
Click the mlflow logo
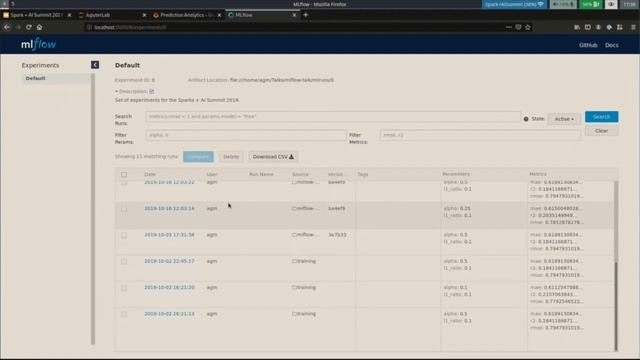[38, 44]
